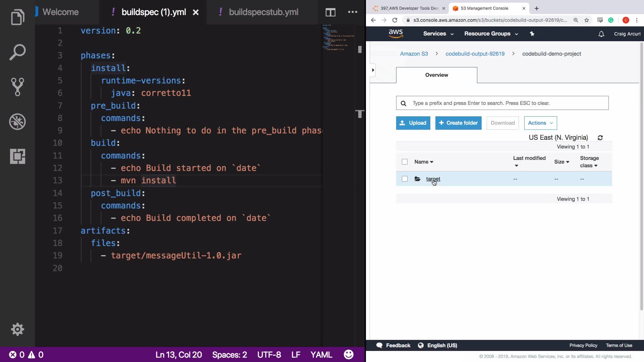Open the Search panel in VS Code
This screenshot has width=644, height=362.
click(17, 52)
